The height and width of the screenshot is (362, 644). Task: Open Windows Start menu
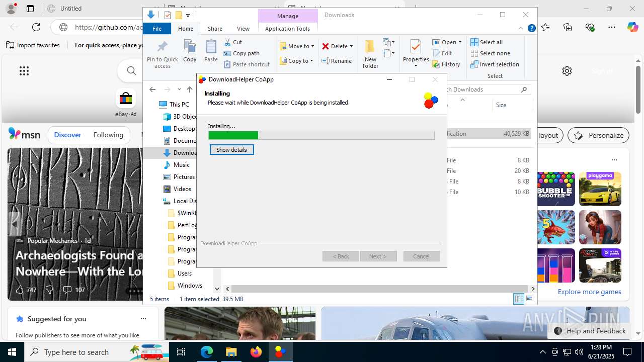click(12, 351)
